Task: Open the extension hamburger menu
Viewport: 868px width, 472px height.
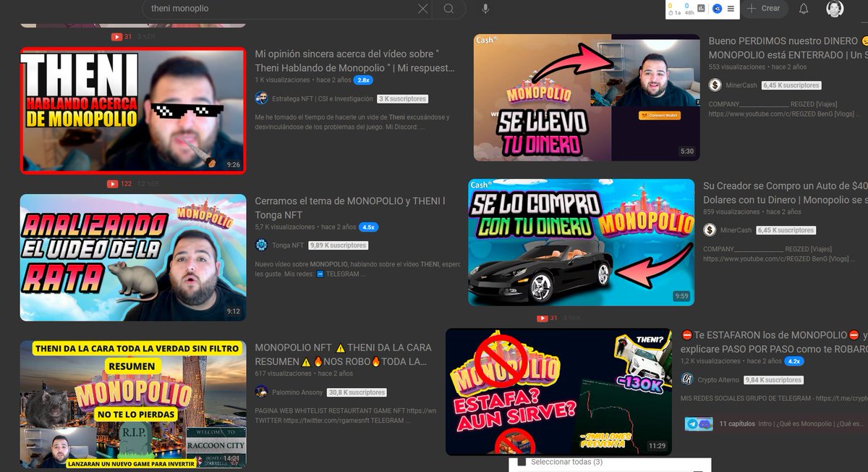Action: pyautogui.click(x=731, y=9)
